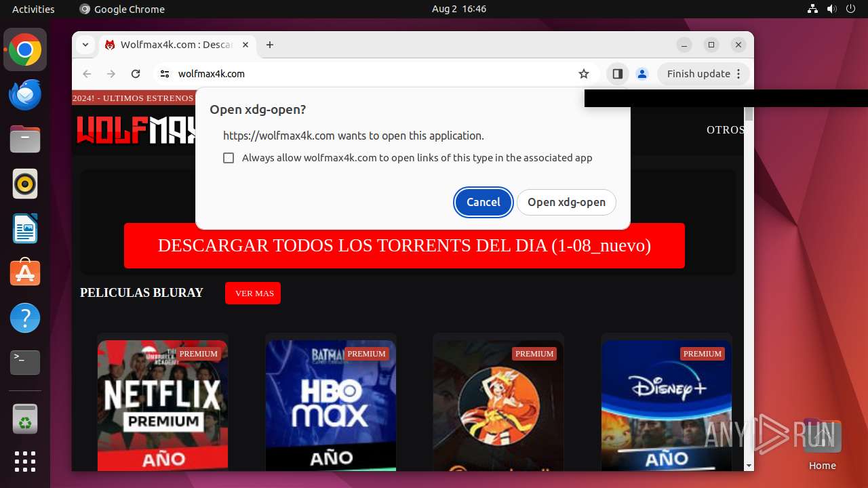Open the Activities overview

tap(33, 9)
